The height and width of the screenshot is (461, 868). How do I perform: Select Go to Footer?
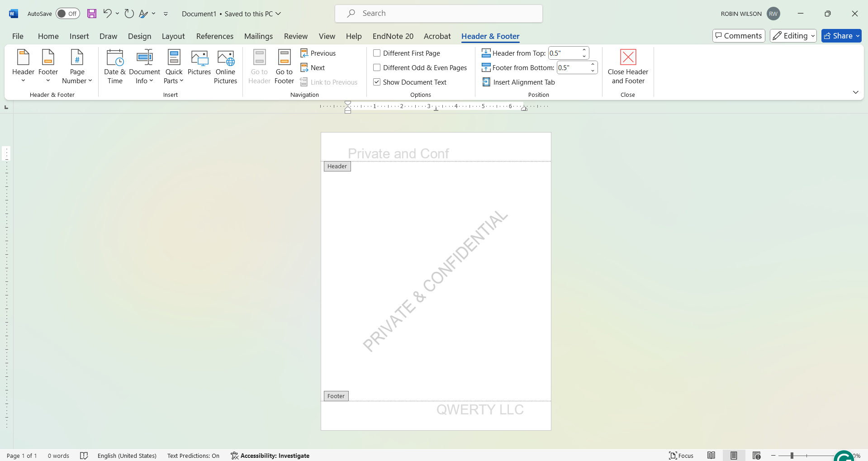click(284, 67)
